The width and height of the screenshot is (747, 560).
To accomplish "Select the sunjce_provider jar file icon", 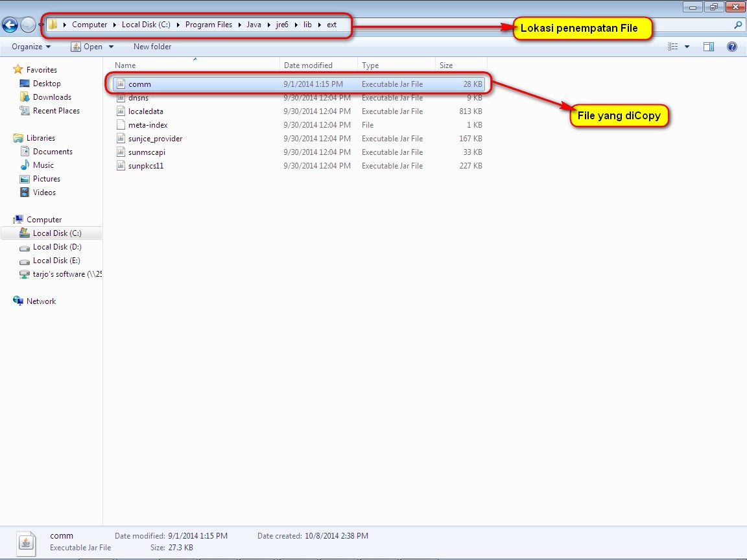I will [121, 139].
